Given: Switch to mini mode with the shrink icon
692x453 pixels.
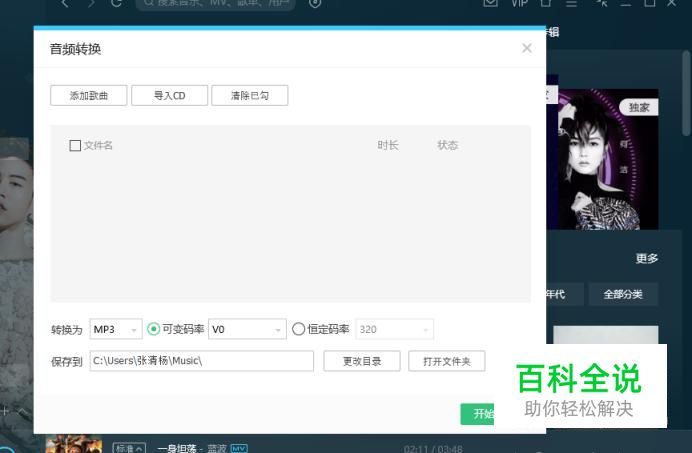Looking at the screenshot, I should point(602,4).
